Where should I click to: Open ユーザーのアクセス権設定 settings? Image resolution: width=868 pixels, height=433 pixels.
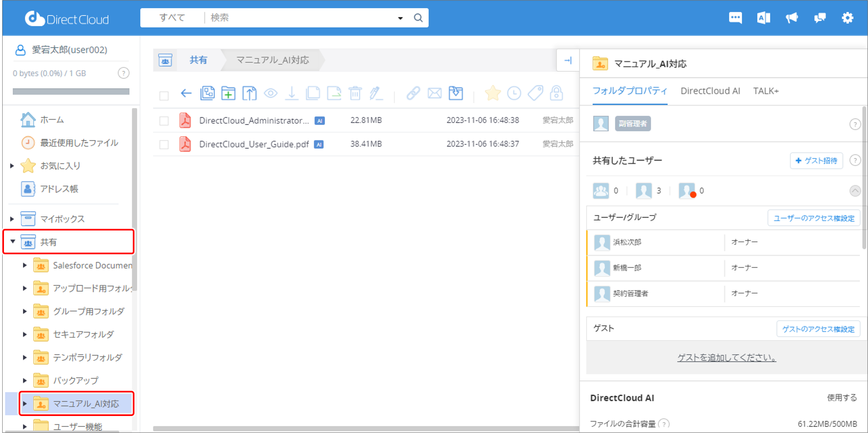pos(813,218)
